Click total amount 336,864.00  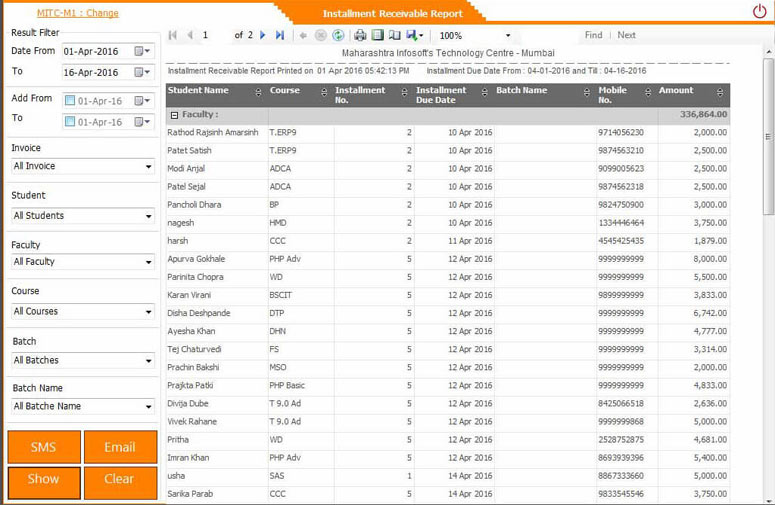703,115
